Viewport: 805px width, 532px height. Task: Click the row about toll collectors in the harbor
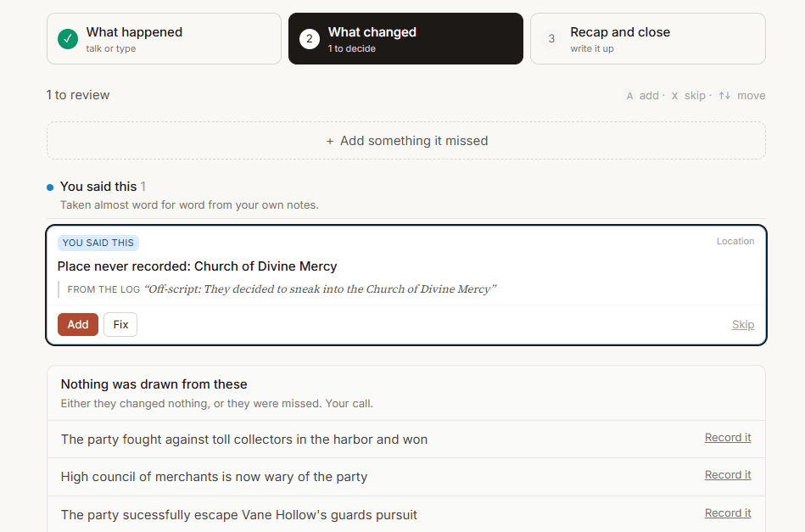tap(406, 440)
